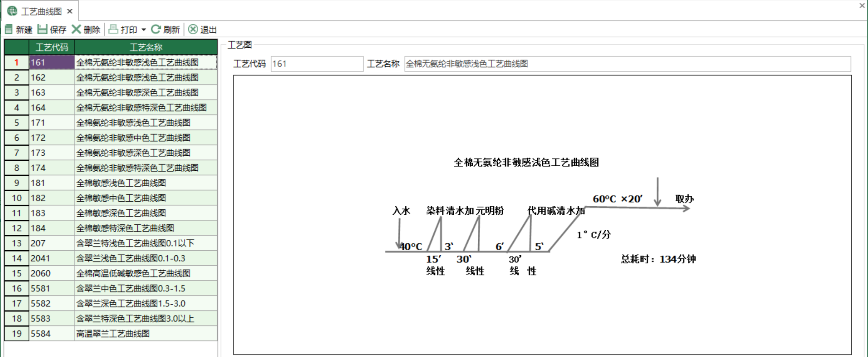Click the globe icon on the tab
The height and width of the screenshot is (357, 868).
point(12,11)
